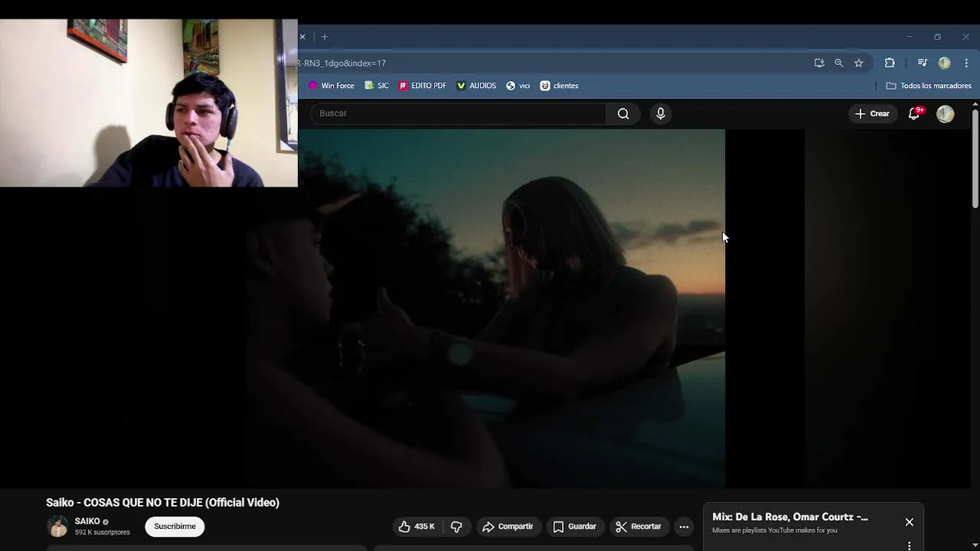Click install app icon in address bar
Screen dimensions: 980x551
pos(818,63)
